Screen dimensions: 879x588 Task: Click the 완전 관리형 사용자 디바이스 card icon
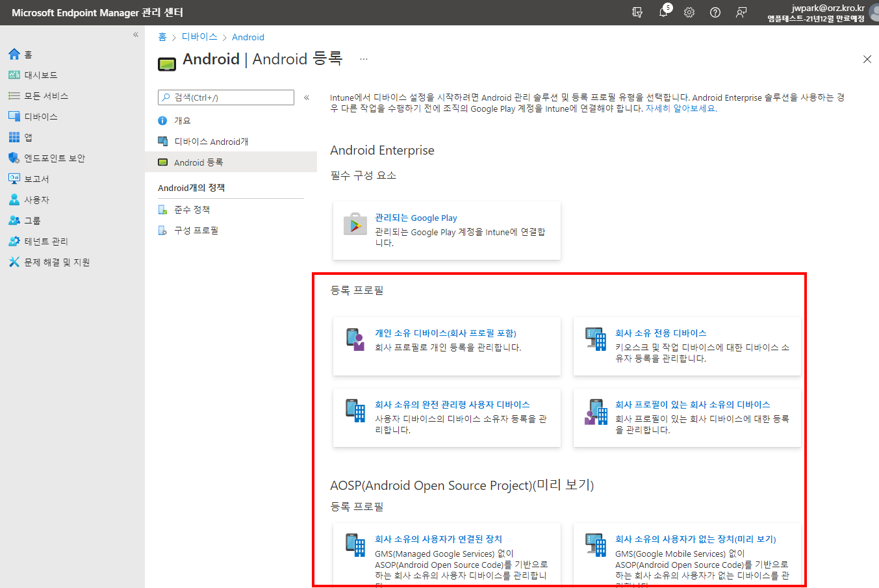[x=355, y=411]
